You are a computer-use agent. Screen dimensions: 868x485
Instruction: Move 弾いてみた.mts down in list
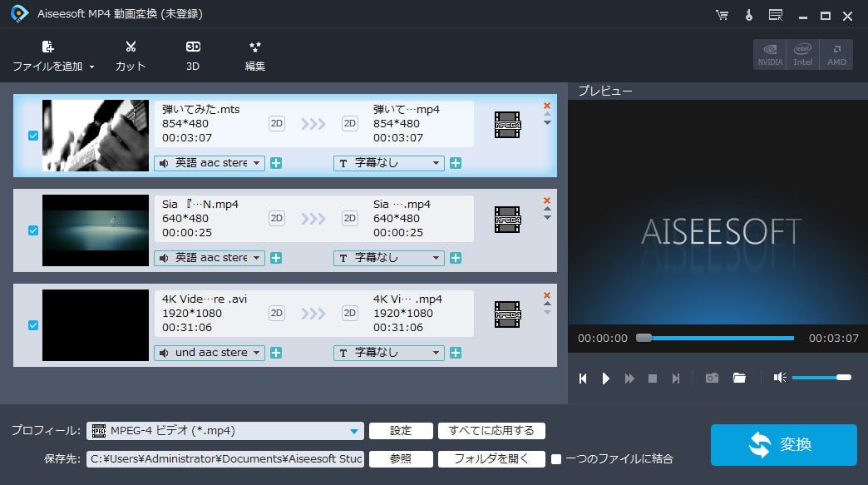[547, 123]
